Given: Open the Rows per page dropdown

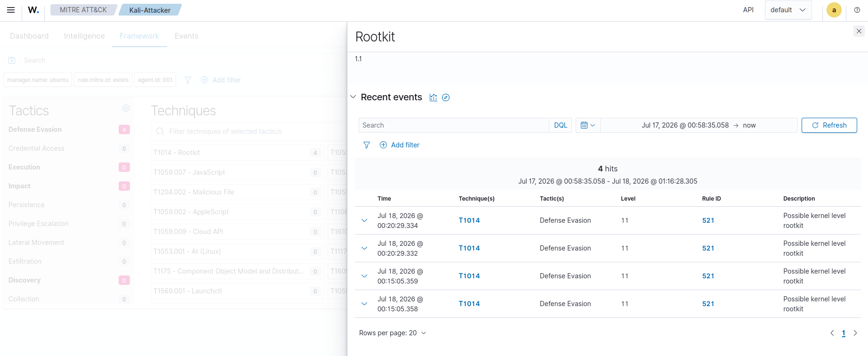Looking at the screenshot, I should pos(393,333).
